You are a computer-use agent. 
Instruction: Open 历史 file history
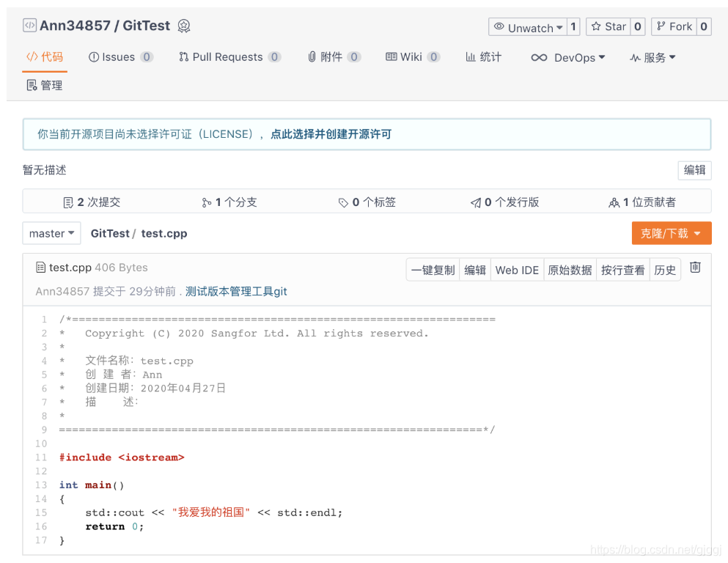click(665, 270)
